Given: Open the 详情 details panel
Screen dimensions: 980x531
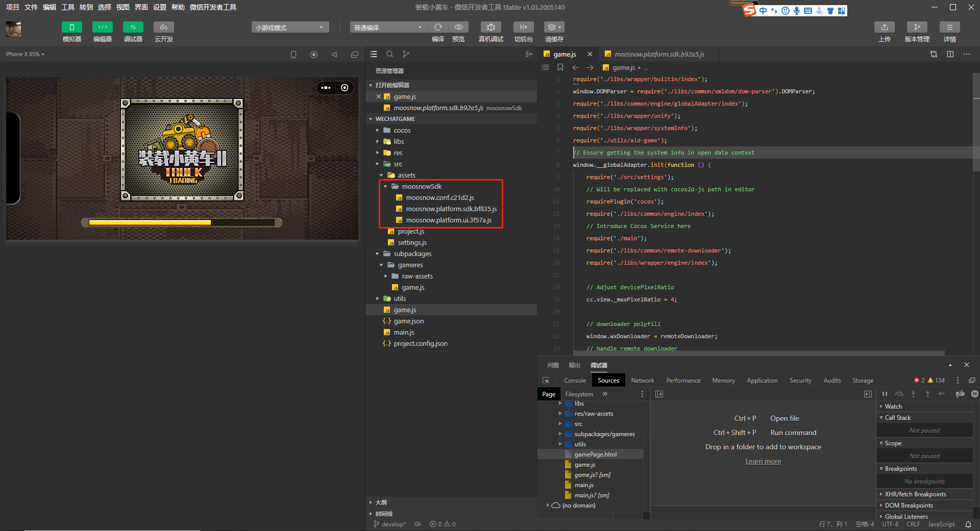Looking at the screenshot, I should pyautogui.click(x=949, y=27).
